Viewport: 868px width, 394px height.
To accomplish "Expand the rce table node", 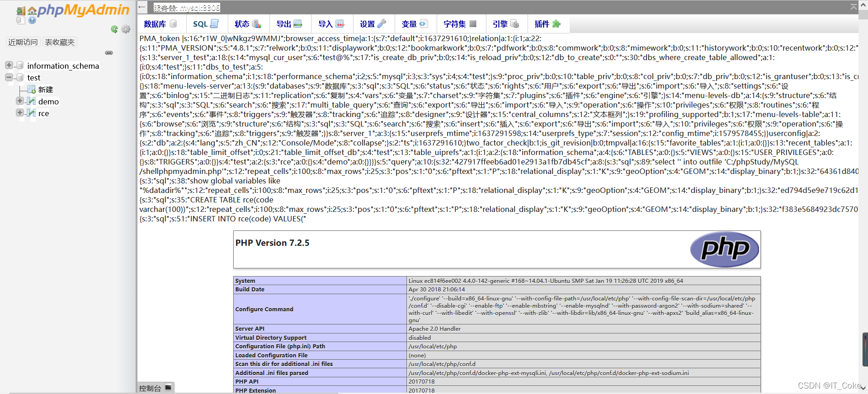I will 20,113.
